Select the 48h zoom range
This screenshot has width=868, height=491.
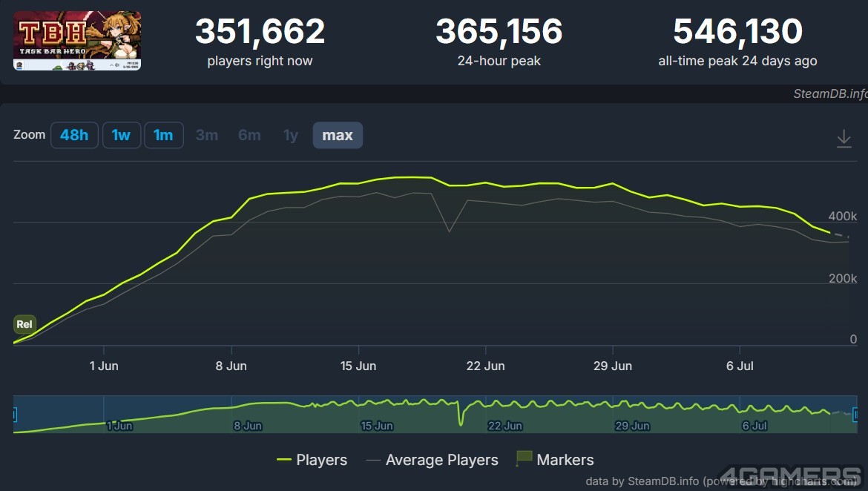click(74, 135)
